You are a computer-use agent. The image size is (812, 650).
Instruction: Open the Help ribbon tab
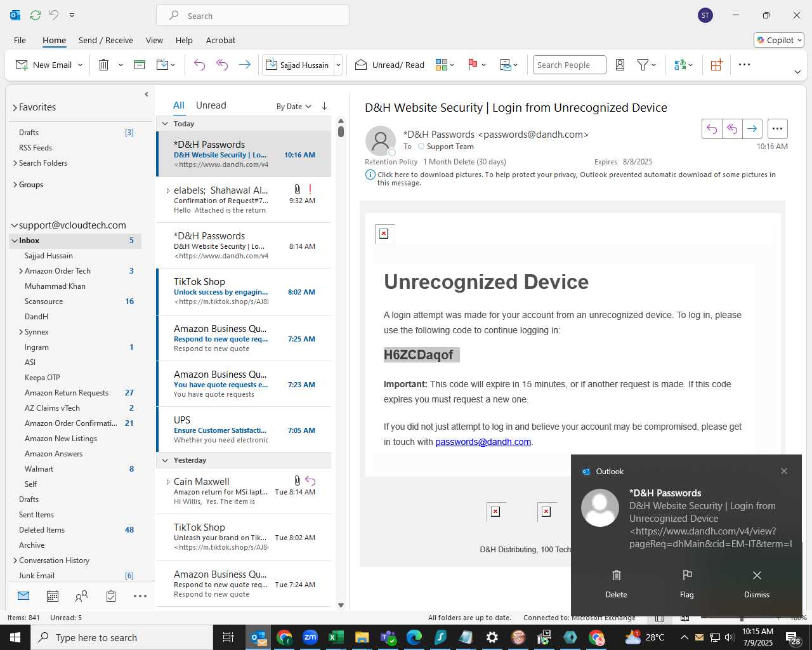coord(184,40)
